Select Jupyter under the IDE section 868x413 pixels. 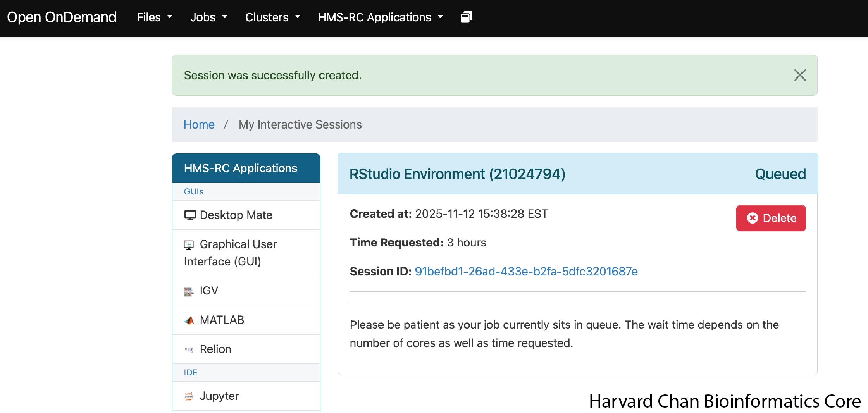(x=219, y=396)
